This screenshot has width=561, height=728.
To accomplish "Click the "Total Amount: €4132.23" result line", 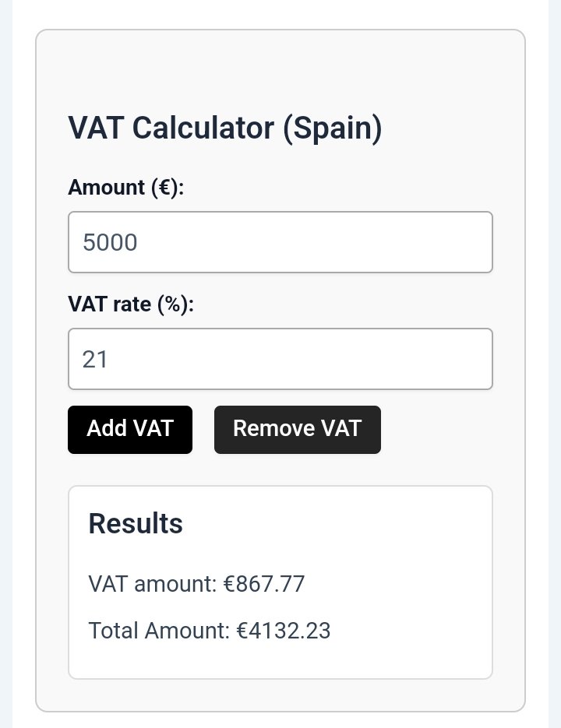I will click(x=210, y=631).
